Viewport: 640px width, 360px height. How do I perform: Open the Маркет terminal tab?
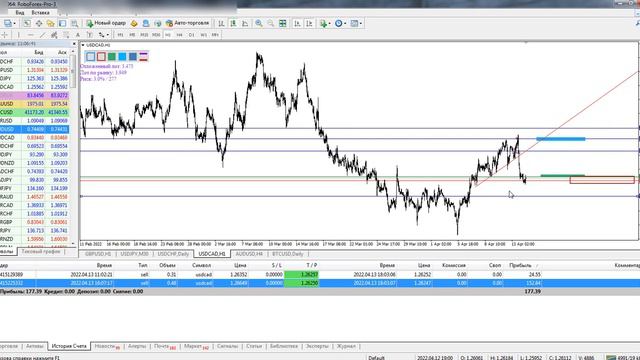(196, 346)
